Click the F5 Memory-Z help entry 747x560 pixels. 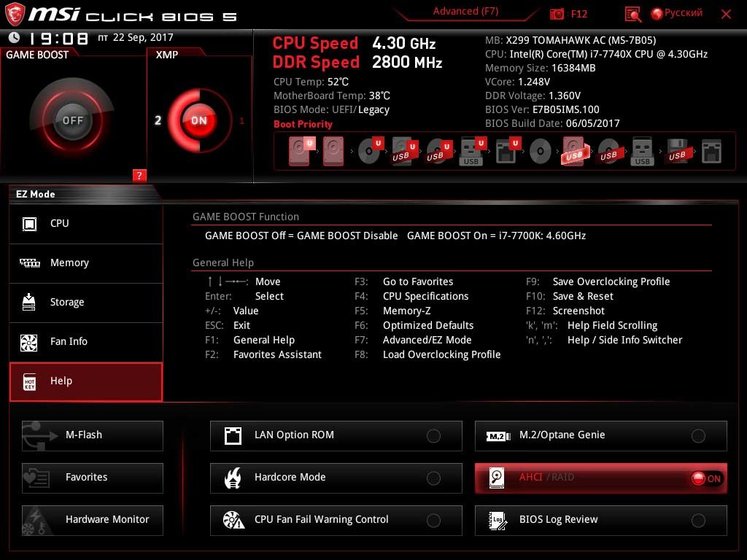tap(392, 311)
